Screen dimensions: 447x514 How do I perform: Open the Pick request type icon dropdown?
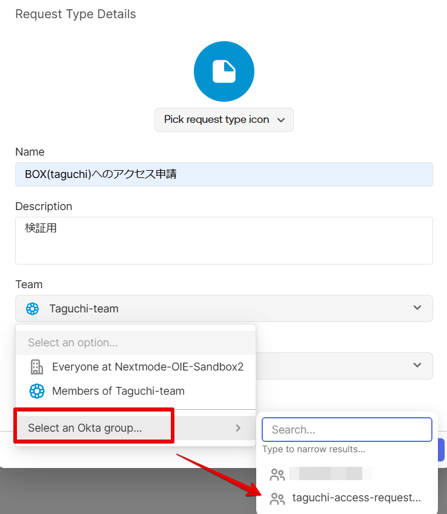pos(224,120)
